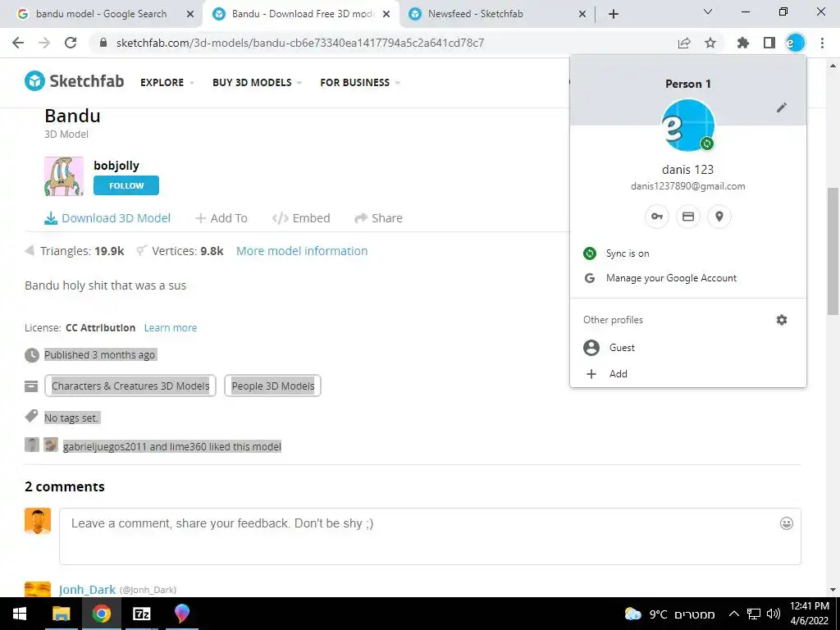Open network tray icon
The width and height of the screenshot is (840, 630).
pyautogui.click(x=754, y=614)
